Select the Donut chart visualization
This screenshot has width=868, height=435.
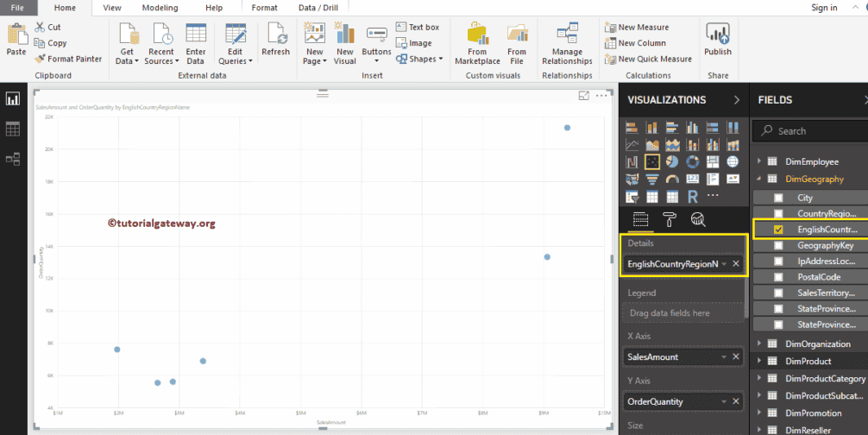pyautogui.click(x=693, y=161)
